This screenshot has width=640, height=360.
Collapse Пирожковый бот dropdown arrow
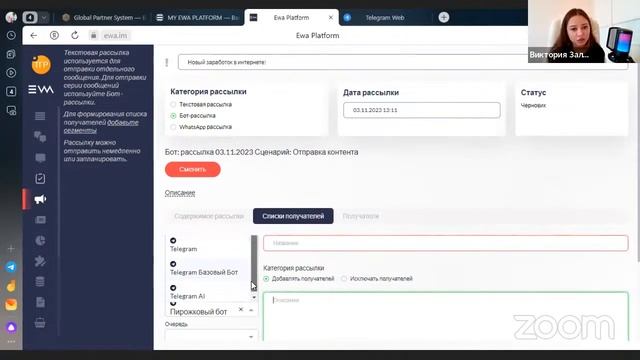[x=251, y=311]
